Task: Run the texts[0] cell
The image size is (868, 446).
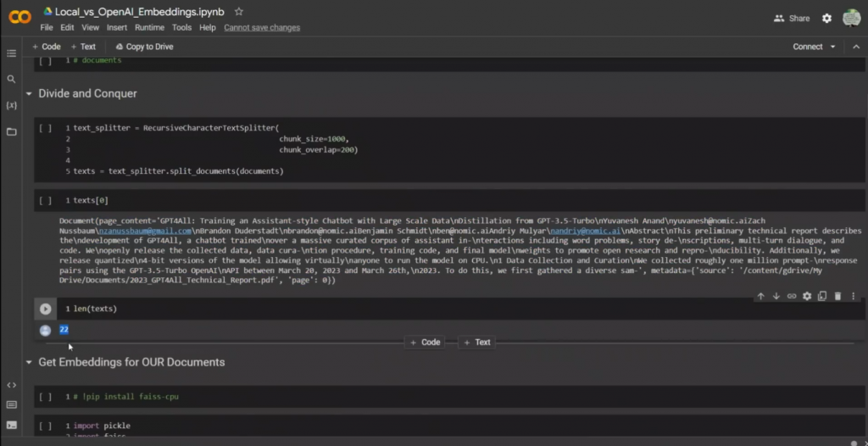Action: 46,201
